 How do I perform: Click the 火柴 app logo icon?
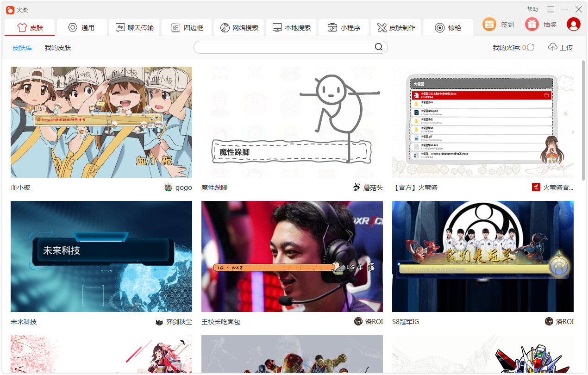[x=10, y=10]
